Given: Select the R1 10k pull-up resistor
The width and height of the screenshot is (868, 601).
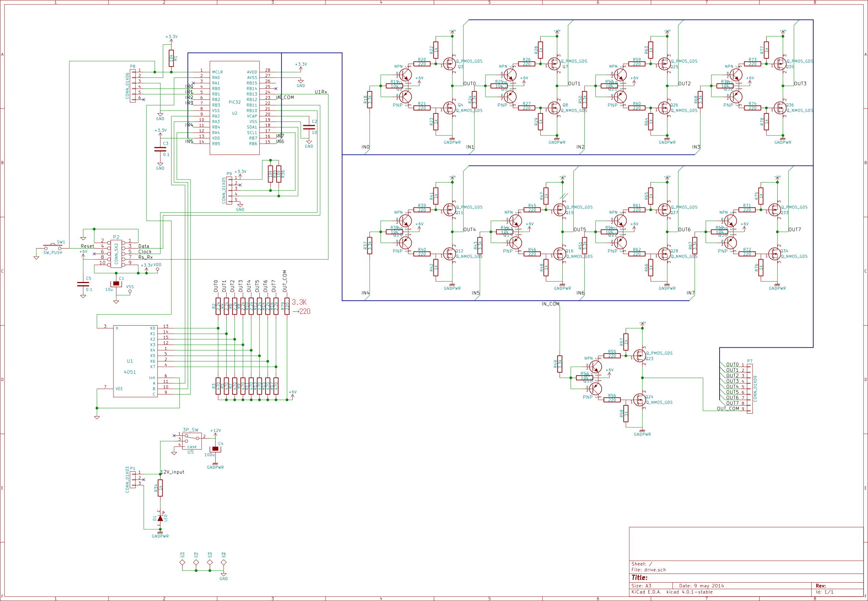Looking at the screenshot, I should [x=171, y=58].
